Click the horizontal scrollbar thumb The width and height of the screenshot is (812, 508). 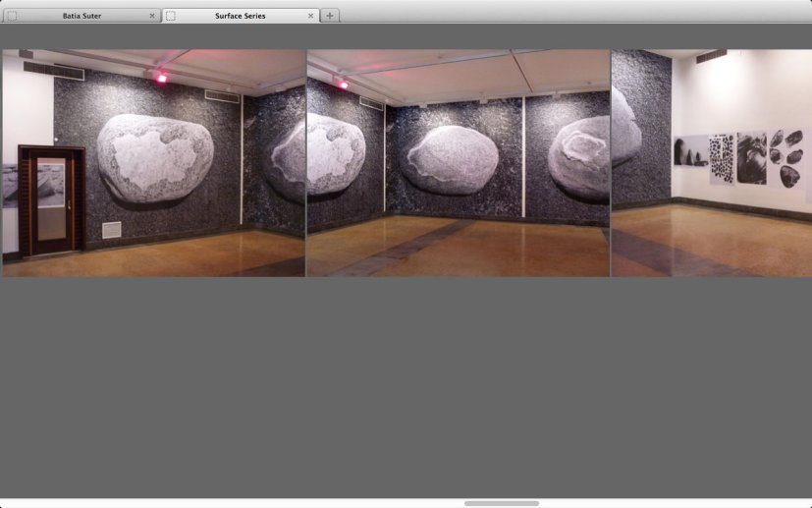[502, 503]
